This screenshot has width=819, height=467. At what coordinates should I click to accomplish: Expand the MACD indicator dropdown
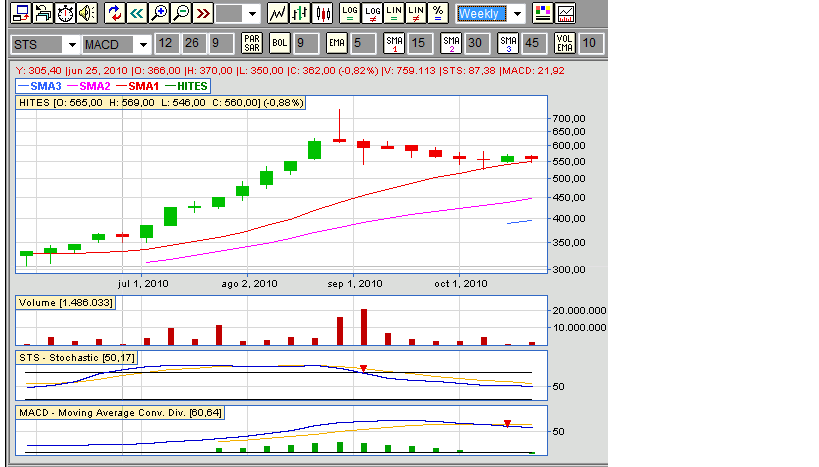pyautogui.click(x=143, y=45)
